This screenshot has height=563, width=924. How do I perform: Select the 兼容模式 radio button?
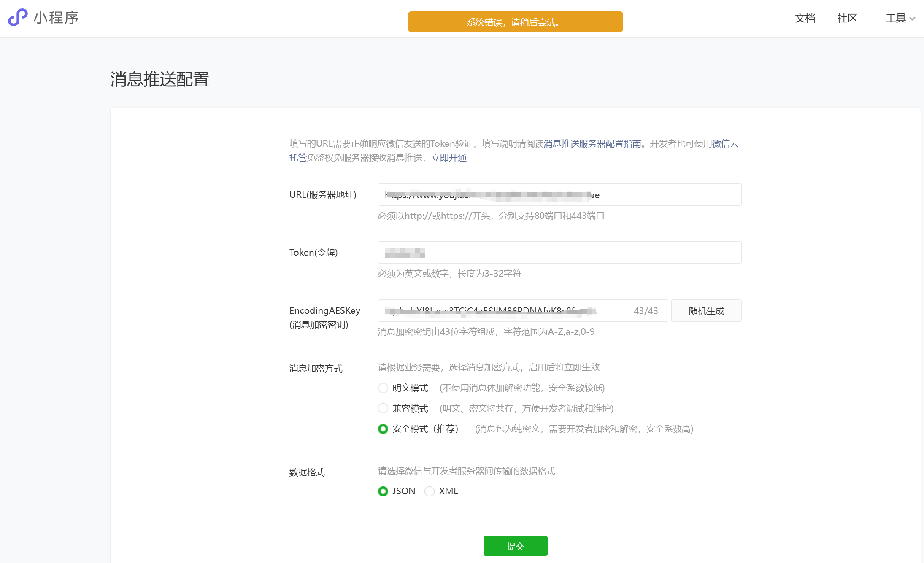point(383,408)
